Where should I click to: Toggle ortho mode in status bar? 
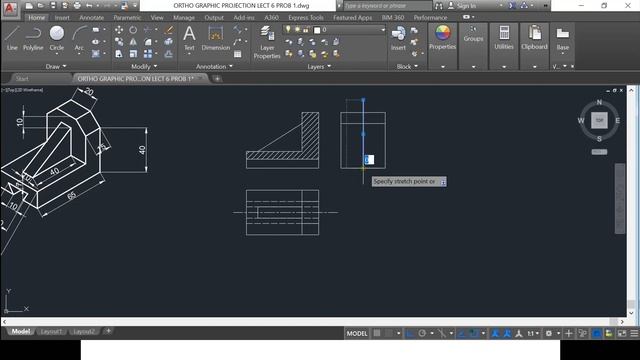pyautogui.click(x=409, y=333)
